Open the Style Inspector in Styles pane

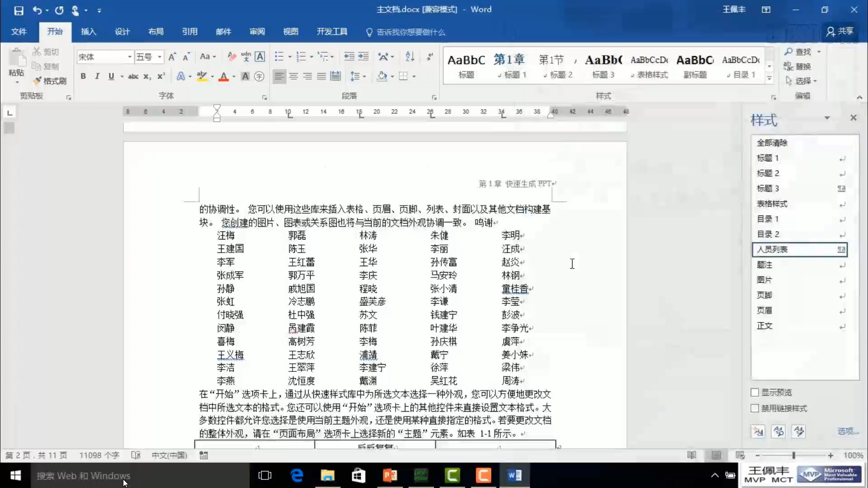pyautogui.click(x=778, y=432)
